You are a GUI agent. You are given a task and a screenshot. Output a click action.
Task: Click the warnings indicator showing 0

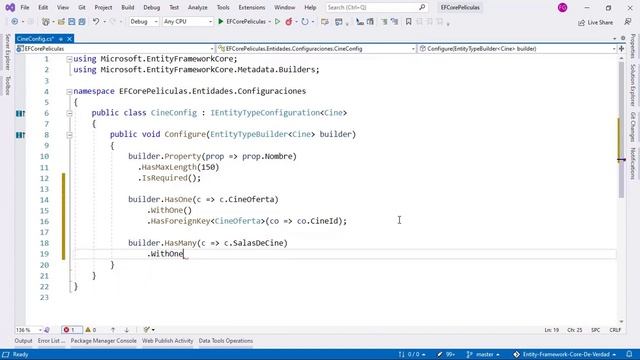point(91,330)
